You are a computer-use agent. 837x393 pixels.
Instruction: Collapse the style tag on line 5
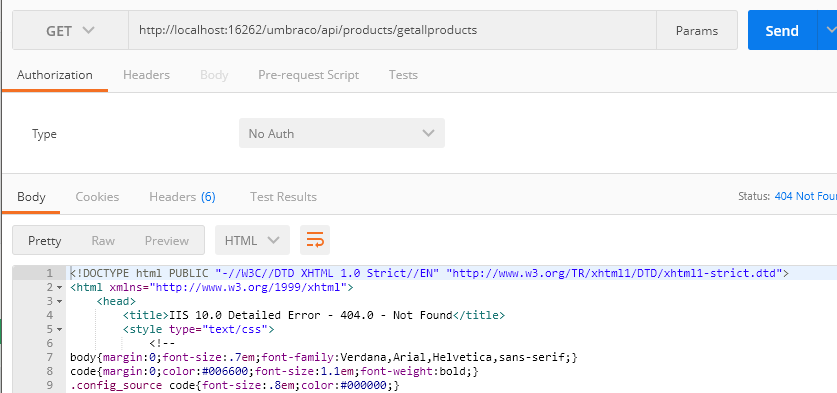point(59,329)
